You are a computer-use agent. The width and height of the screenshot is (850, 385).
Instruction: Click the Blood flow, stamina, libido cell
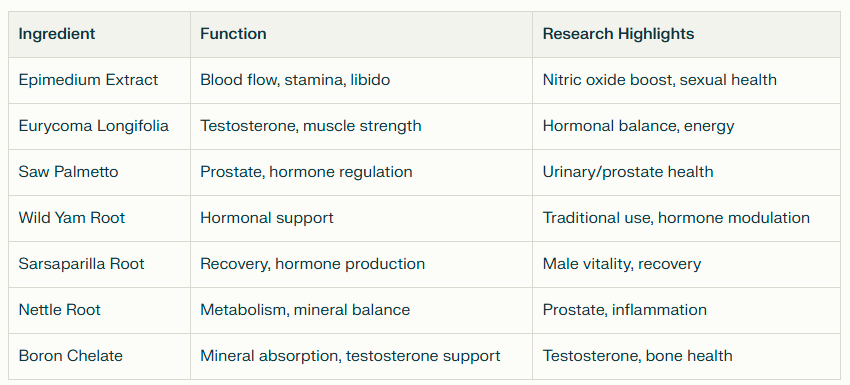(x=361, y=80)
